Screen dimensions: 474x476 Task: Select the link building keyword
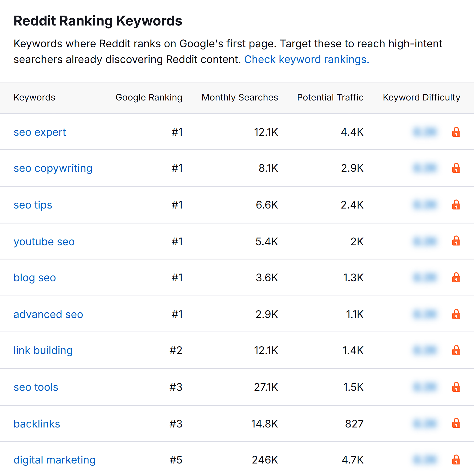(43, 351)
